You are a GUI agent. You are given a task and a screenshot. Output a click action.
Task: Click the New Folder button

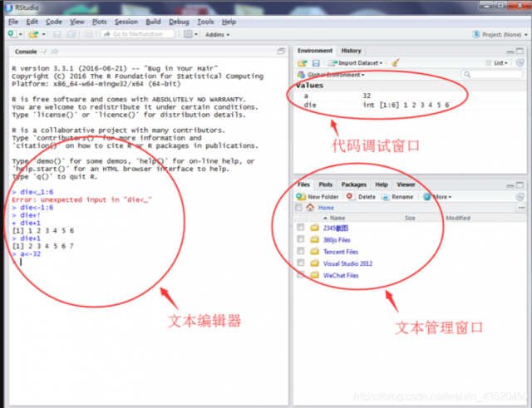(x=318, y=197)
